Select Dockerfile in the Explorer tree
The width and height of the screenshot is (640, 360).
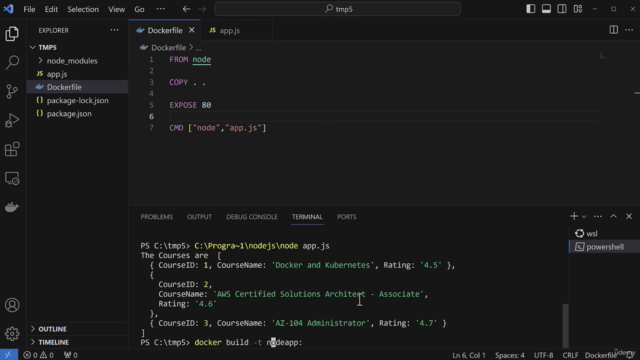point(78,87)
